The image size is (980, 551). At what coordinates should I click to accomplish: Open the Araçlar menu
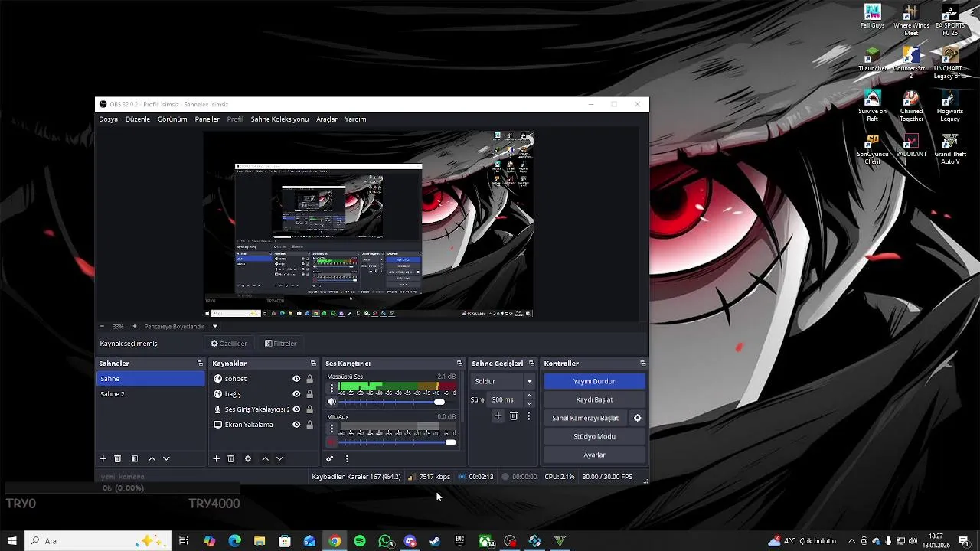327,119
